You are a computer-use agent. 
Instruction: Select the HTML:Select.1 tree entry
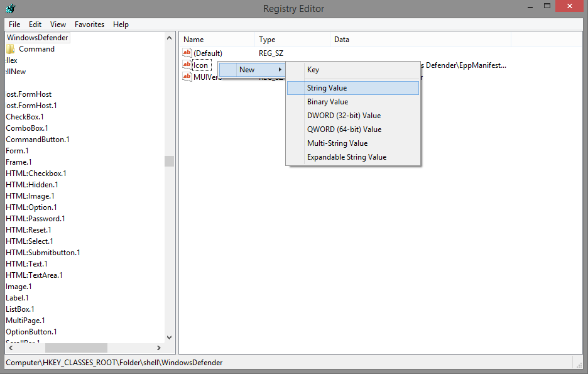(x=30, y=241)
